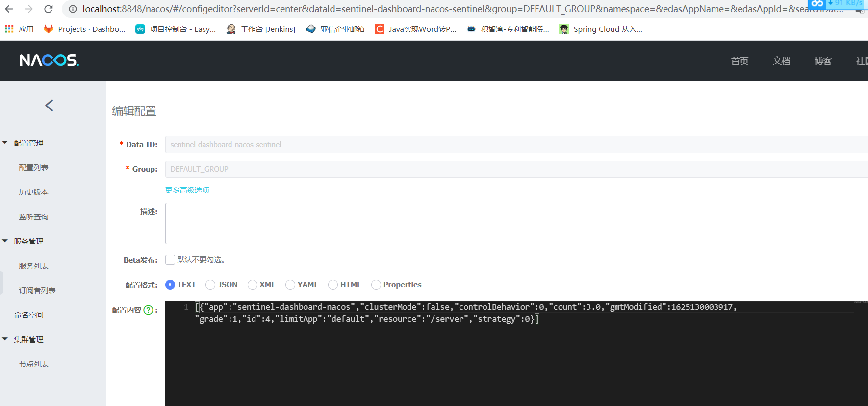Click the help question mark next to 配置内容

pyautogui.click(x=148, y=310)
